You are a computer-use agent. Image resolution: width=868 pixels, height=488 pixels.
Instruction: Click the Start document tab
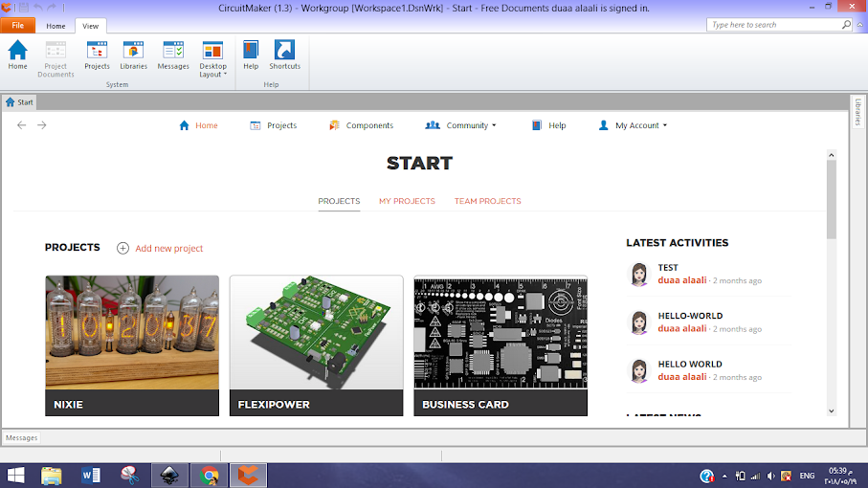pyautogui.click(x=19, y=102)
